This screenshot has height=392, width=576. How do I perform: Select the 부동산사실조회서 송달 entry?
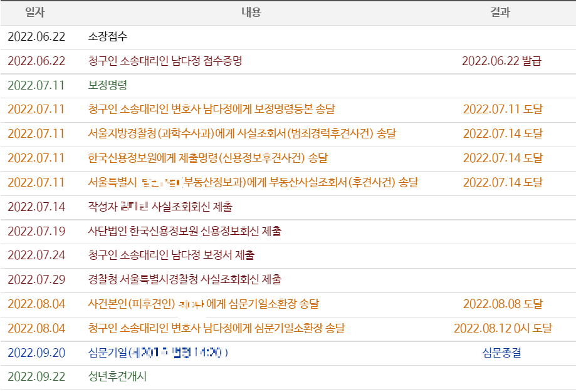(253, 183)
